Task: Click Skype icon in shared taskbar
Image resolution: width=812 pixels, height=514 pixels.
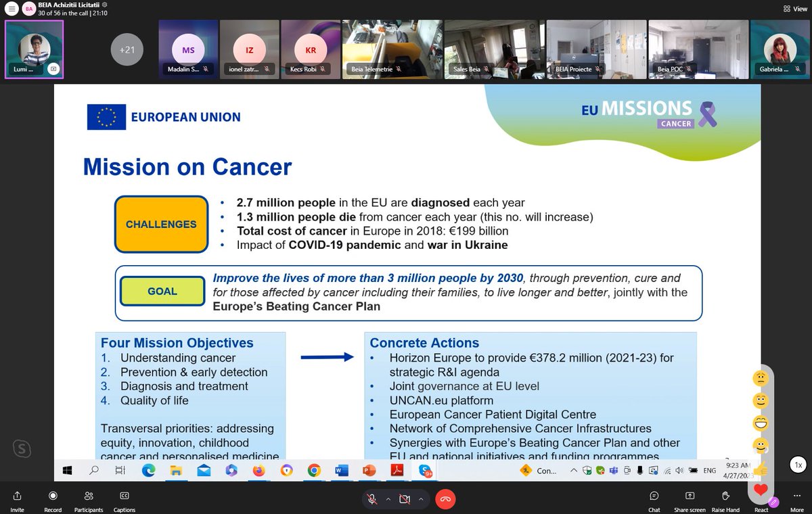Action: (x=426, y=471)
